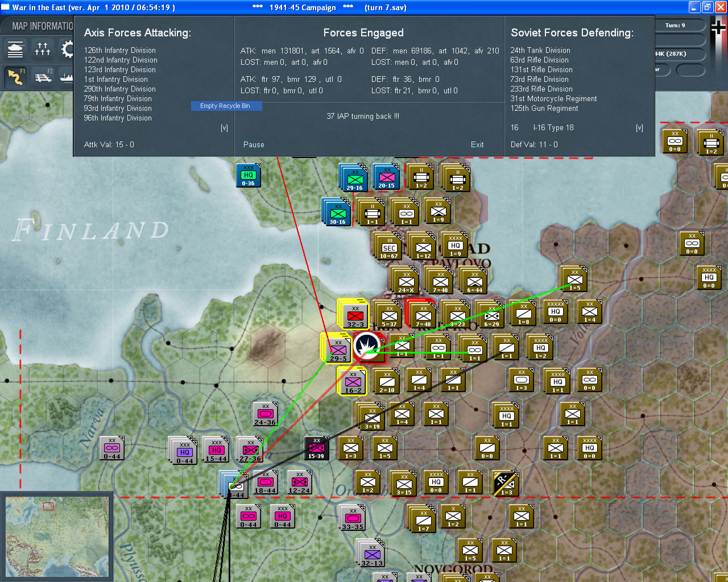Click the 290th Infantry Division entry
728x582 pixels.
120,89
